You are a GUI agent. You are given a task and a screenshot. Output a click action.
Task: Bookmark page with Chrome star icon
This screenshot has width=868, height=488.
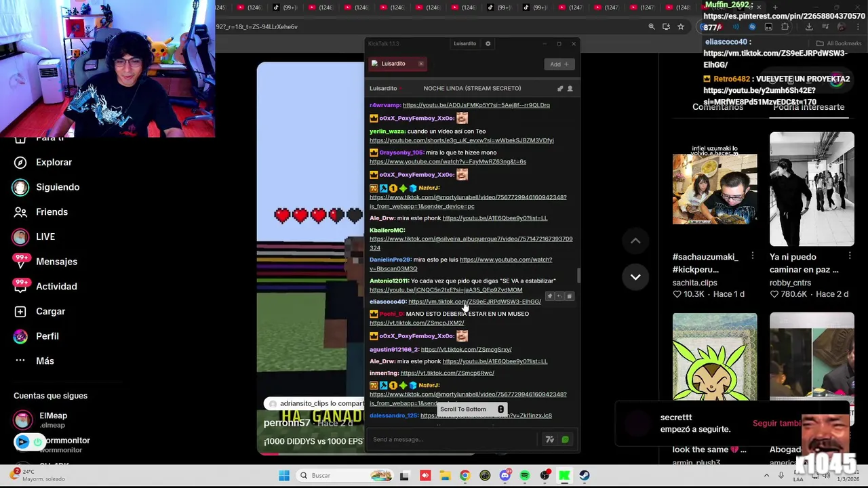(x=681, y=26)
